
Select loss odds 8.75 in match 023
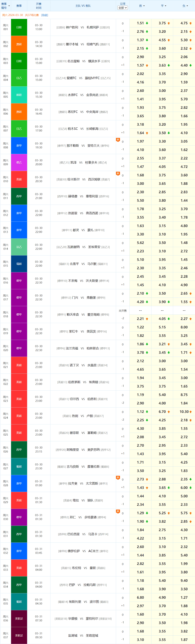pyautogui.click(x=184, y=395)
